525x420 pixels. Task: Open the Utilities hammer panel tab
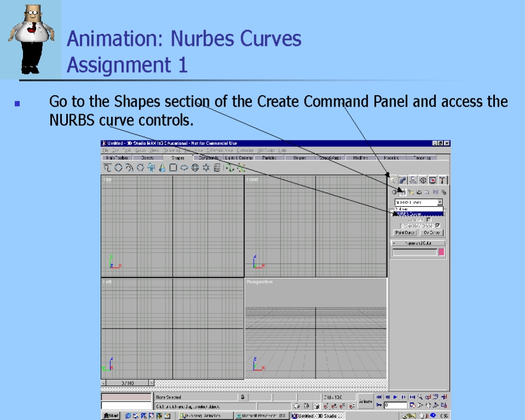443,180
